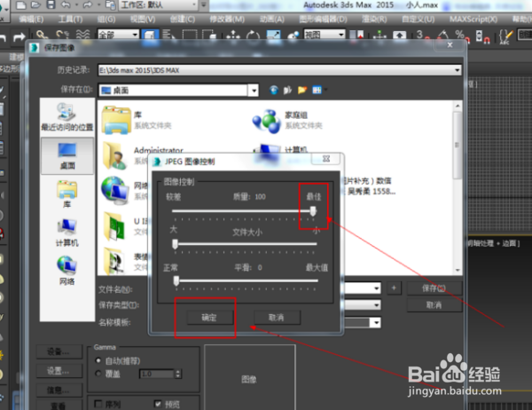This screenshot has height=410, width=532.
Task: Open the 修改器(M) menu
Action: point(227,19)
